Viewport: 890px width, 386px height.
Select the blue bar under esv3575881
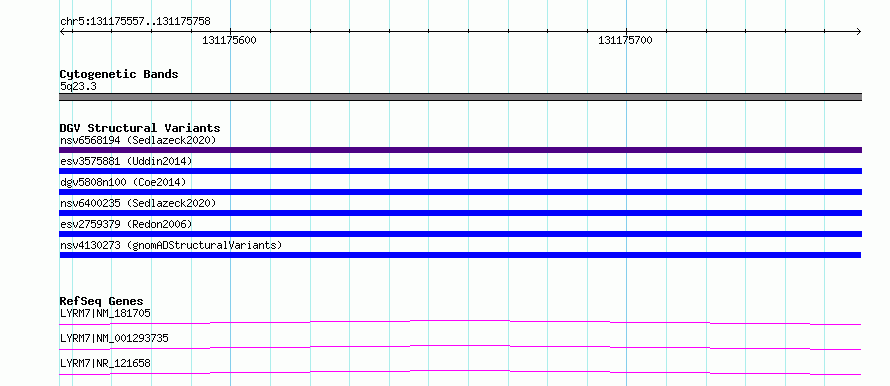point(461,171)
